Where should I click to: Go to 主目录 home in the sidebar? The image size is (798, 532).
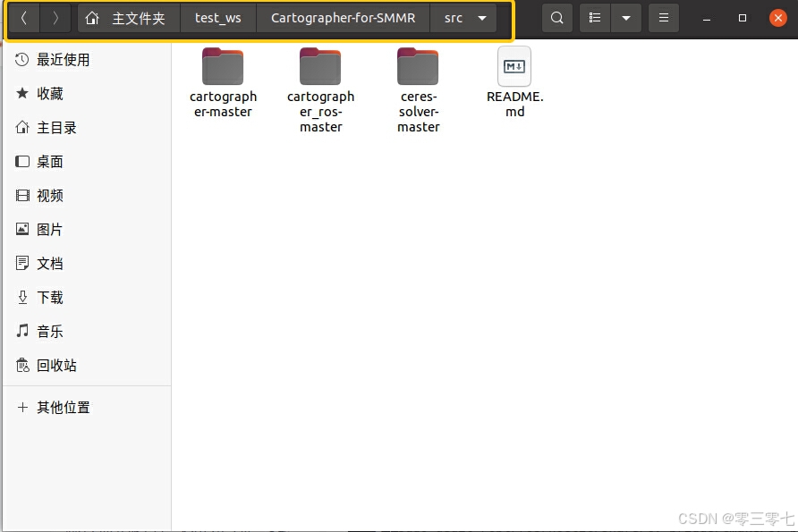87,128
